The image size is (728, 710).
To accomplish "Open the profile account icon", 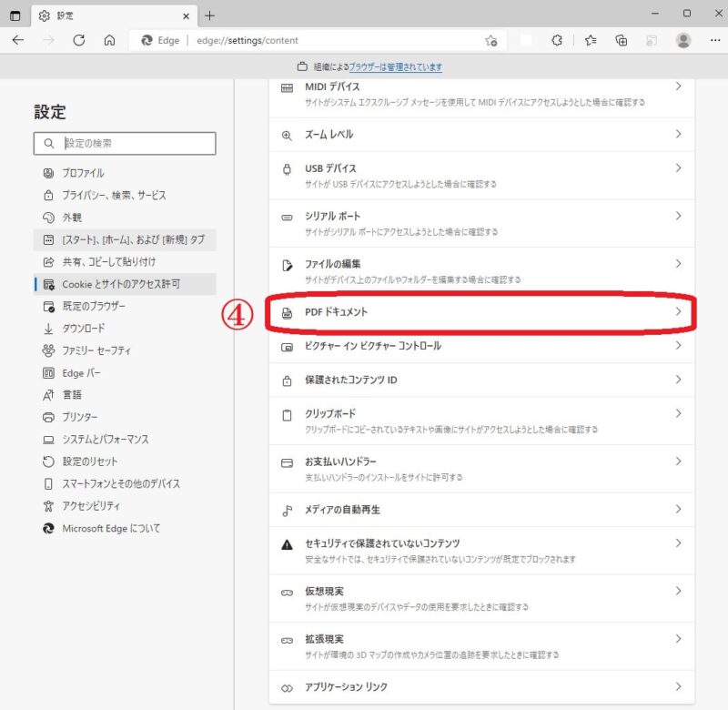I will pyautogui.click(x=684, y=40).
